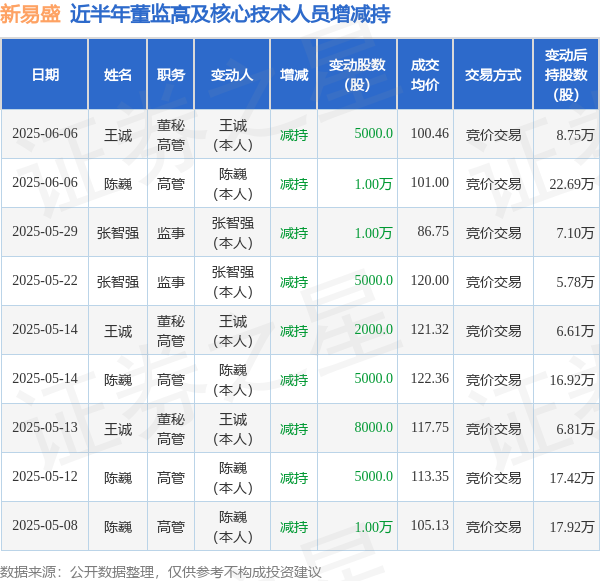Click holdings value 22.69万
Screen dimensions: 600x581
pos(572,184)
